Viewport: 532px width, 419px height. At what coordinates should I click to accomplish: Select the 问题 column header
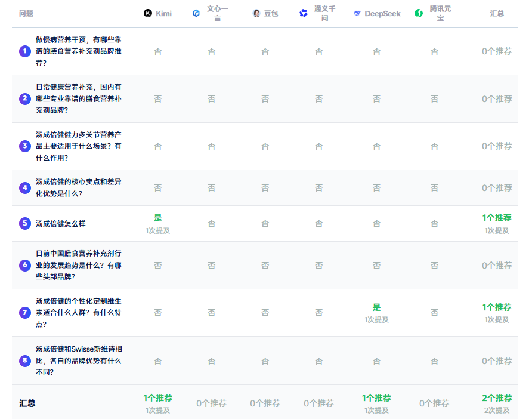(26, 13)
